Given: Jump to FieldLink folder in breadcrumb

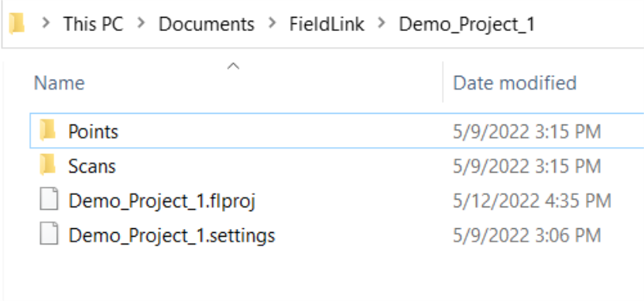Looking at the screenshot, I should pyautogui.click(x=327, y=24).
